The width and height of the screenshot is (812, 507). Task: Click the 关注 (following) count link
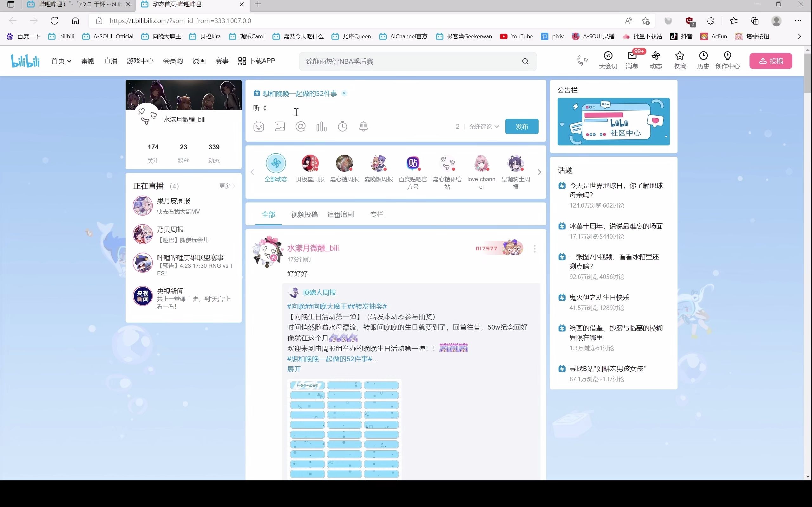[153, 152]
